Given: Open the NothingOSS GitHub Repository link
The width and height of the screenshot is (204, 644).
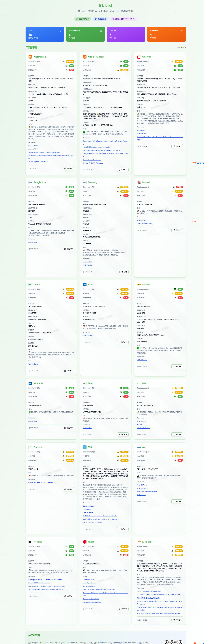Looking at the screenshot, I should point(39,583).
